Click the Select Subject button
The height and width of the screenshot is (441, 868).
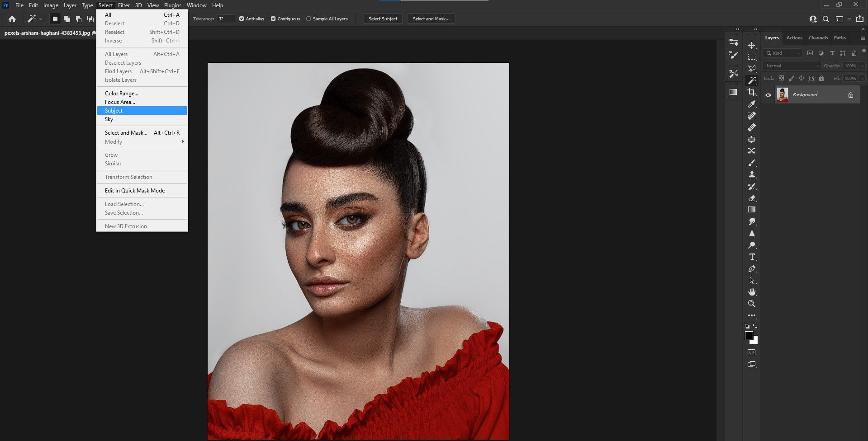[383, 19]
